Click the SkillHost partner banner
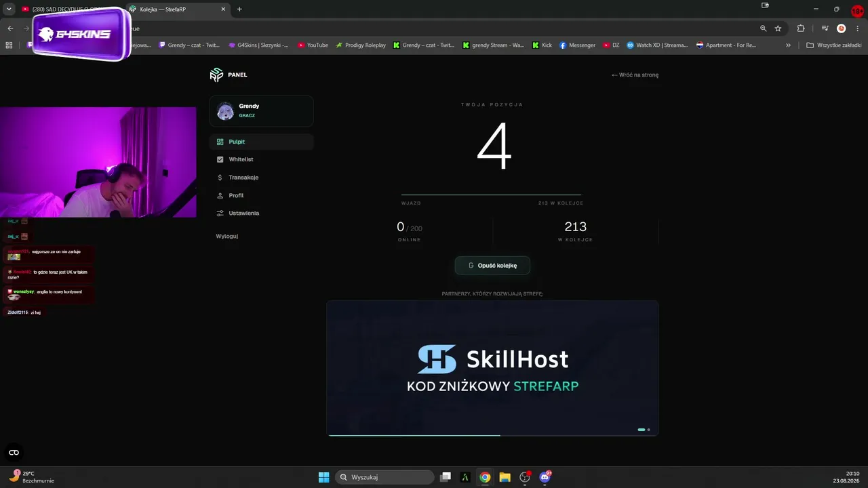This screenshot has height=488, width=868. click(492, 368)
